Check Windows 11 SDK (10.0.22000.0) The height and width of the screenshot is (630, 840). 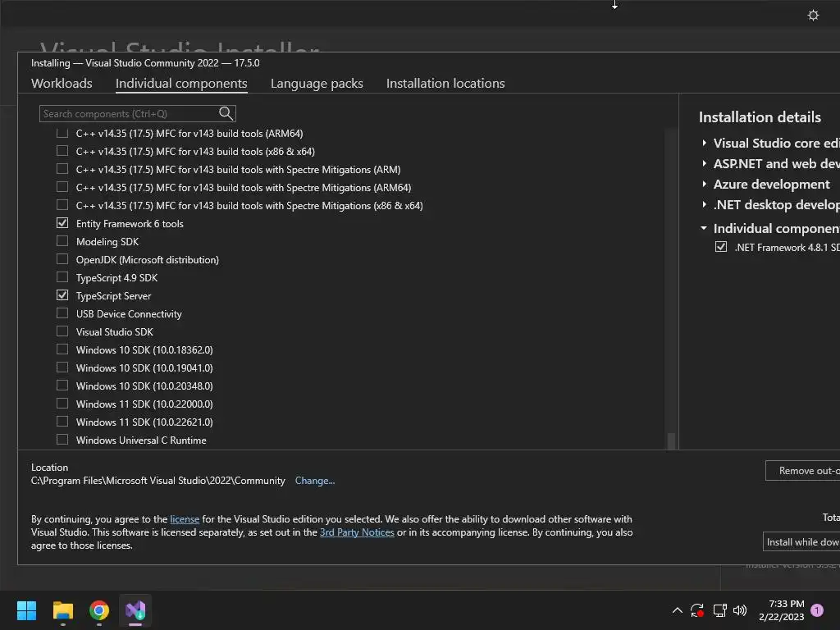coord(62,404)
